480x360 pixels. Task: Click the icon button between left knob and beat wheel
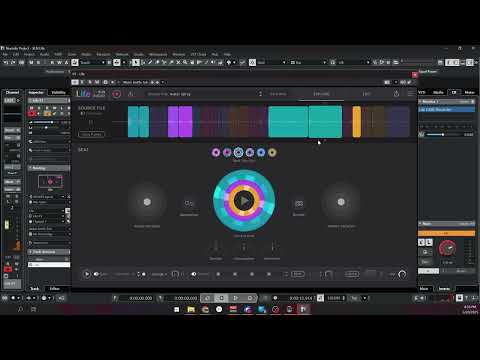click(x=189, y=203)
